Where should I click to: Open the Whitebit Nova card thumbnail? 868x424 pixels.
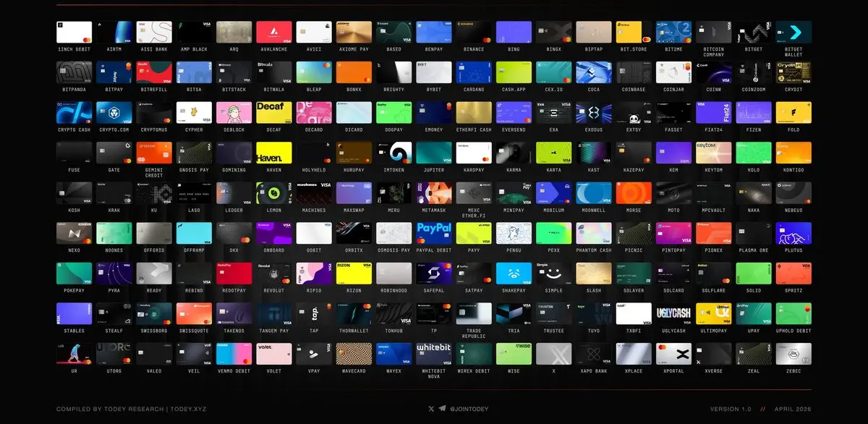click(434, 354)
